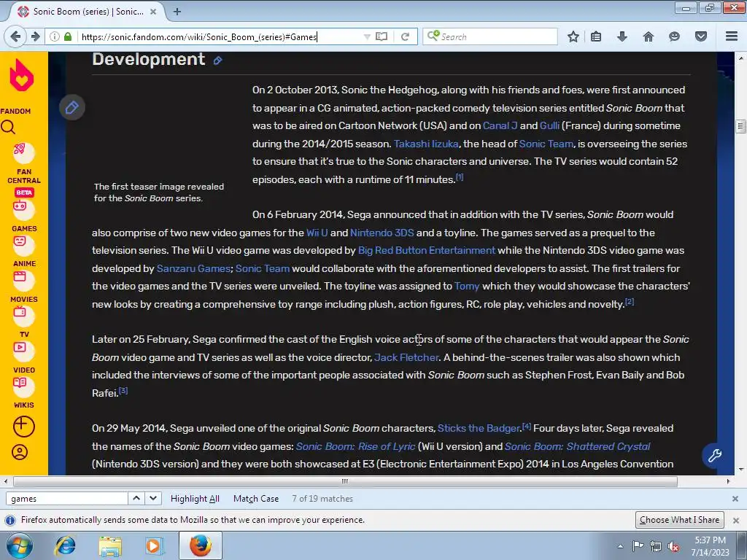Open Sonic Boom: Rise of Lyric link

[355, 447]
